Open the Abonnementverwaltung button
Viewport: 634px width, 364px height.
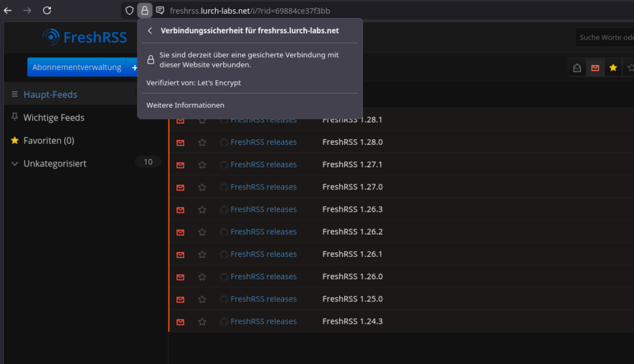pos(77,67)
